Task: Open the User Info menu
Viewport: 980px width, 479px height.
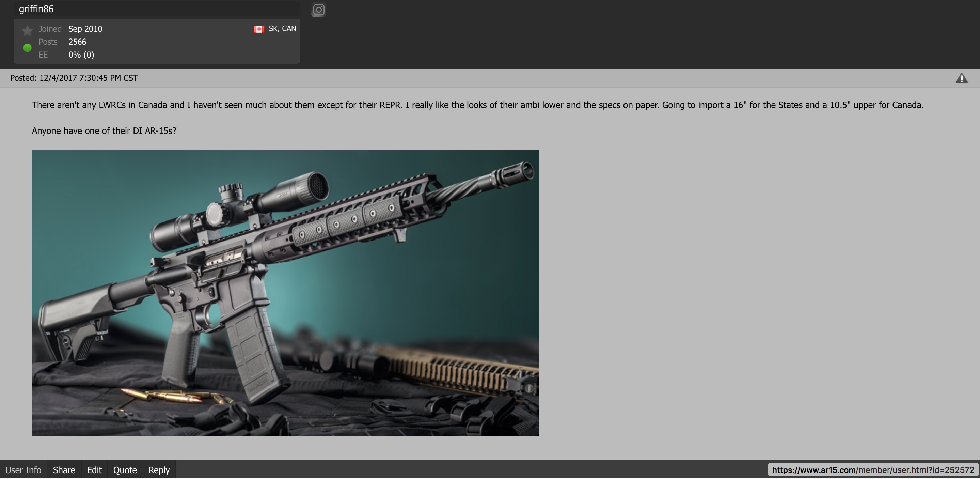Action: click(x=23, y=470)
